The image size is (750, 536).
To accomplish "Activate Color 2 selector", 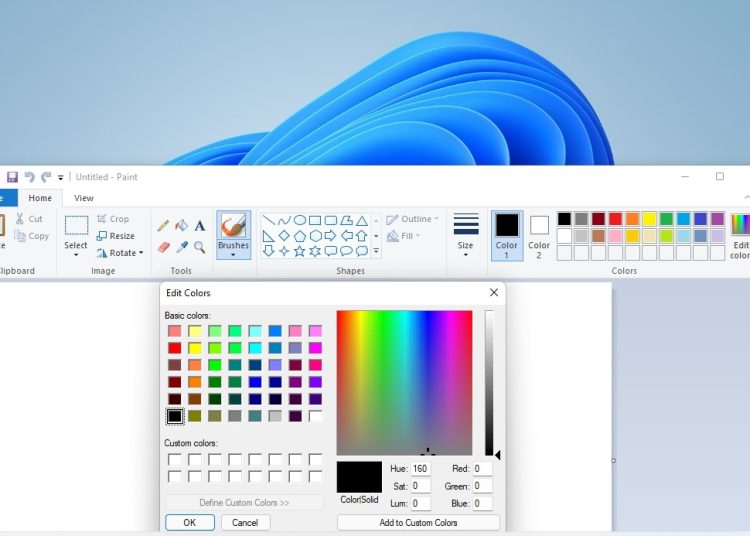I will (x=539, y=236).
